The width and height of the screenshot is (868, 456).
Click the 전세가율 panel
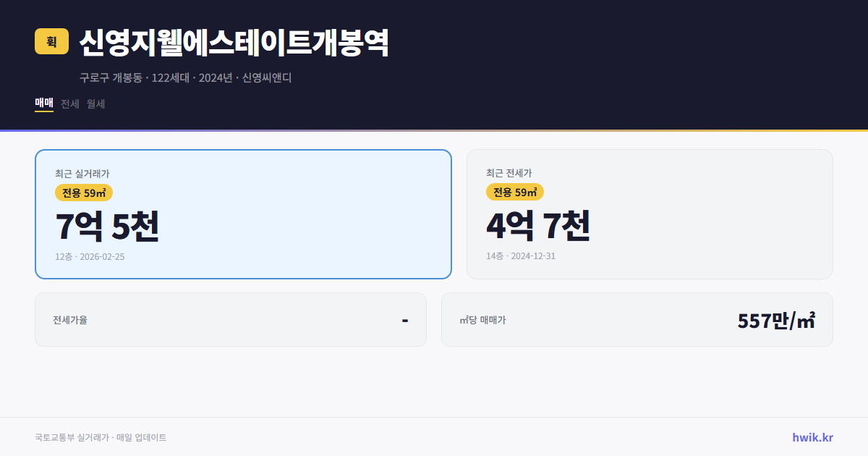pyautogui.click(x=231, y=319)
